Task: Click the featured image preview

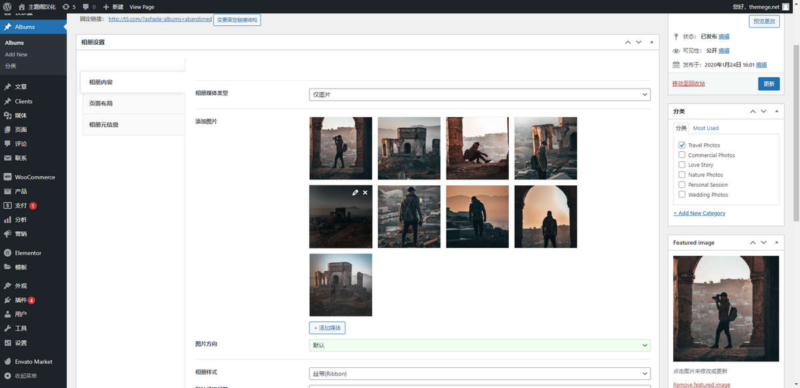Action: (x=726, y=308)
